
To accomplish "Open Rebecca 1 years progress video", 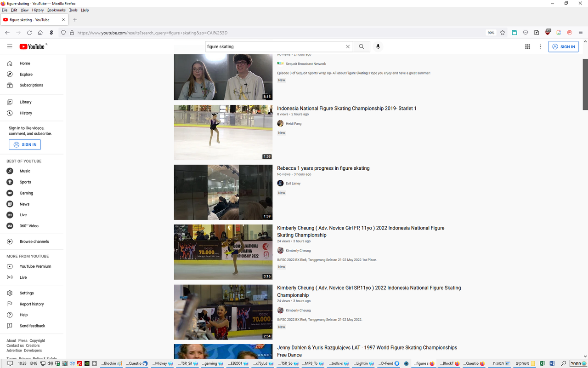I will [x=323, y=168].
